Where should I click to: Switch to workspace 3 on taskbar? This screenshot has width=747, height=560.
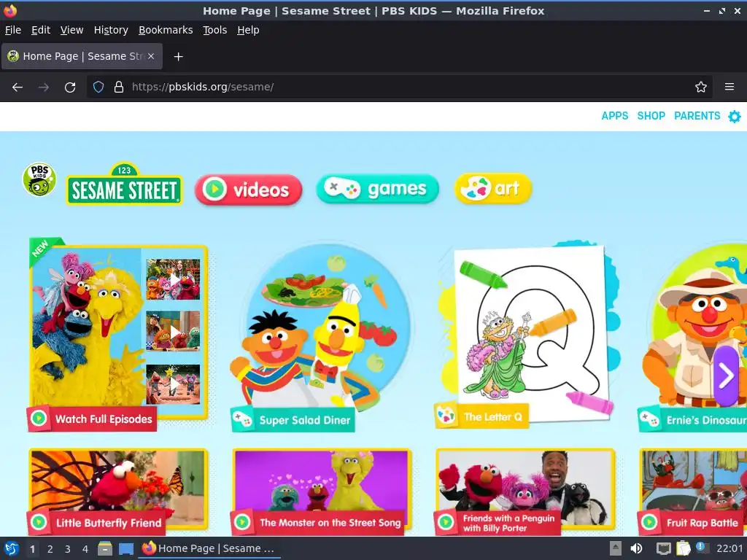(68, 549)
